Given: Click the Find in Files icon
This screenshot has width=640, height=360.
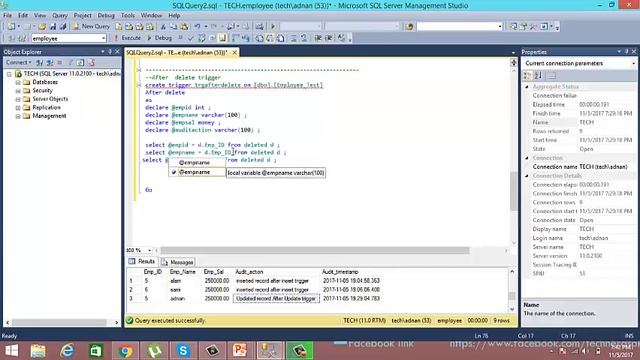Looking at the screenshot, I should [409, 27].
